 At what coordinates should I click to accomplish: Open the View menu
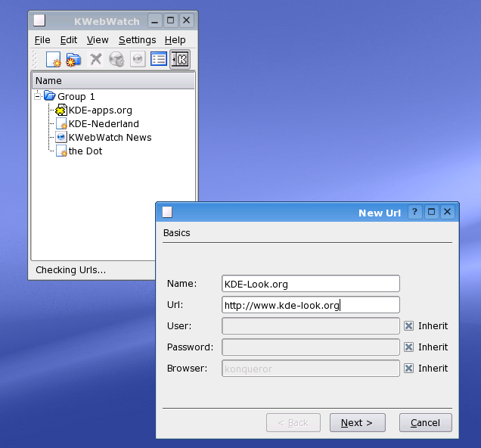(98, 40)
